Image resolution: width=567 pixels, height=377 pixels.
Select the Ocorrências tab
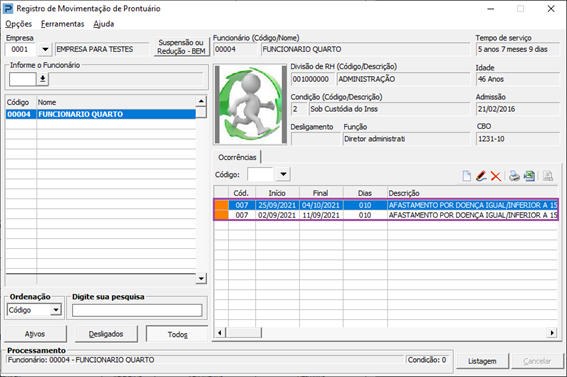pos(237,157)
